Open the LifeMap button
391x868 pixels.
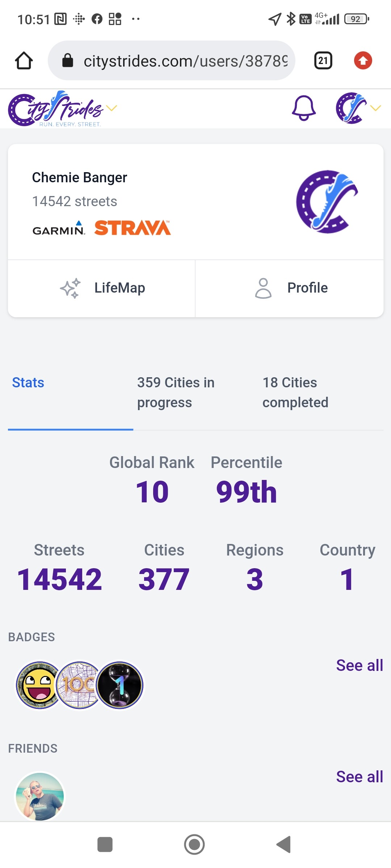tap(102, 288)
